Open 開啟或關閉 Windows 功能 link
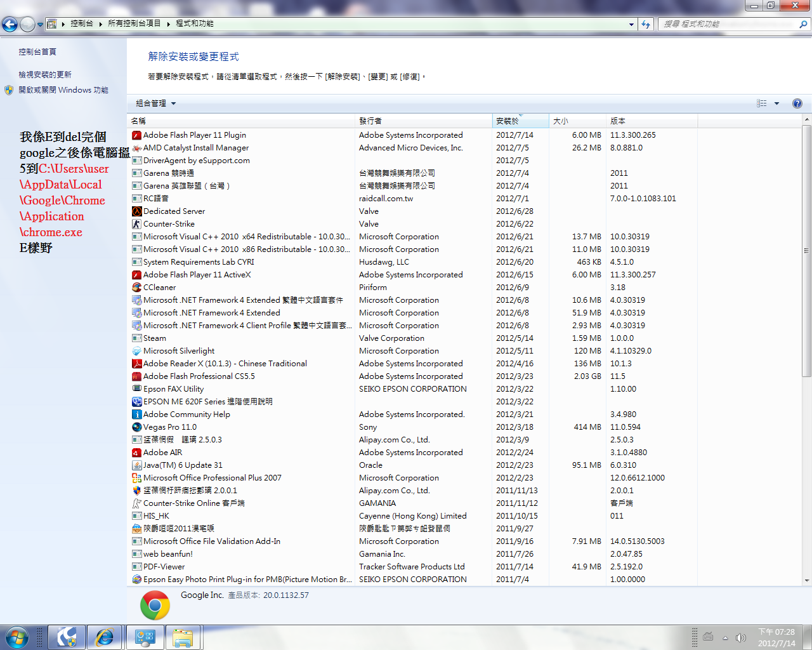The image size is (812, 650). [x=63, y=90]
